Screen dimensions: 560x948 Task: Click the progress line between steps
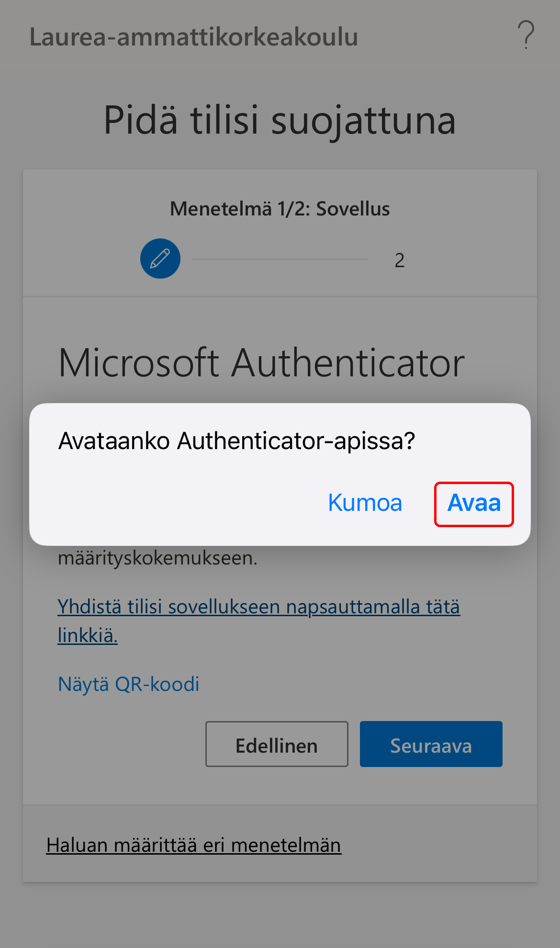pyautogui.click(x=280, y=259)
